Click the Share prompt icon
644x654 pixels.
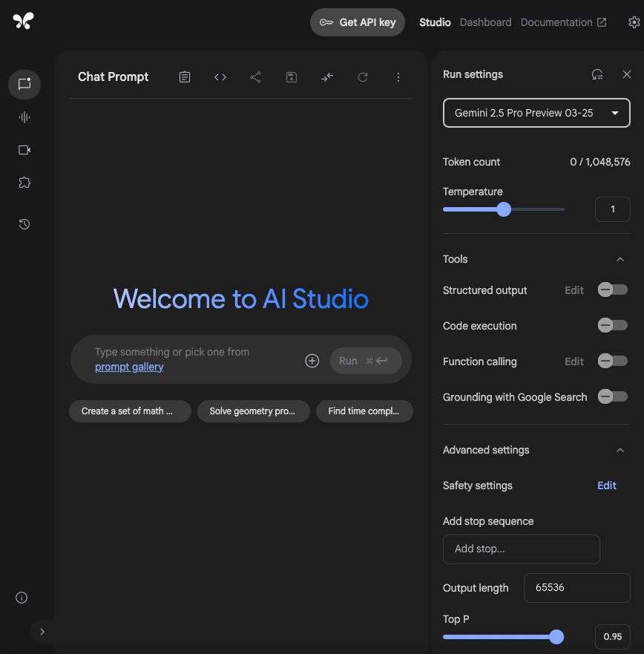tap(255, 77)
